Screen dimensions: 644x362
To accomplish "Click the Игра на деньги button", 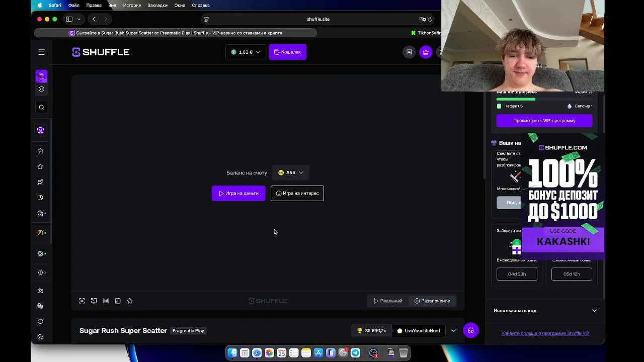I will [238, 194].
